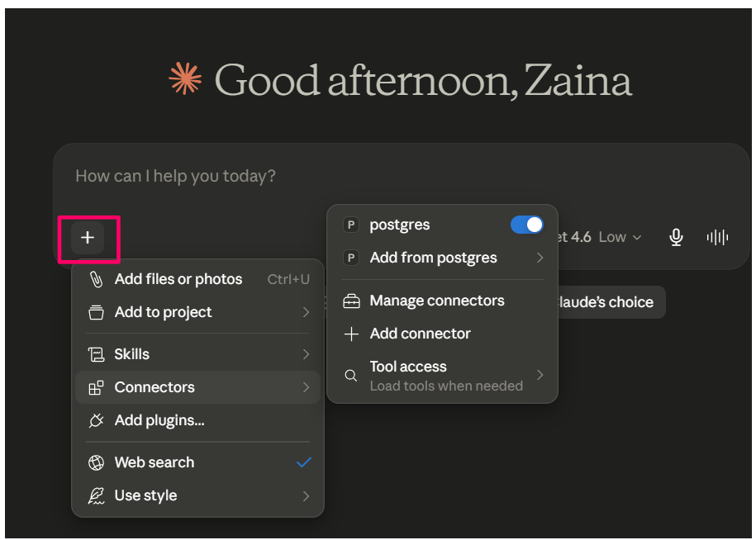The height and width of the screenshot is (540, 756).
Task: Expand the Add from postgres submenu arrow
Action: pyautogui.click(x=540, y=258)
